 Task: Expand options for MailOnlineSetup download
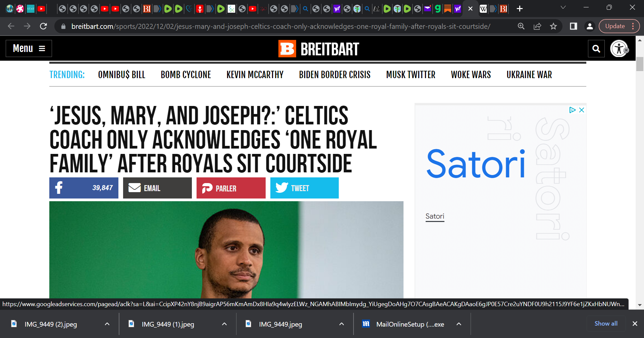pos(459,324)
